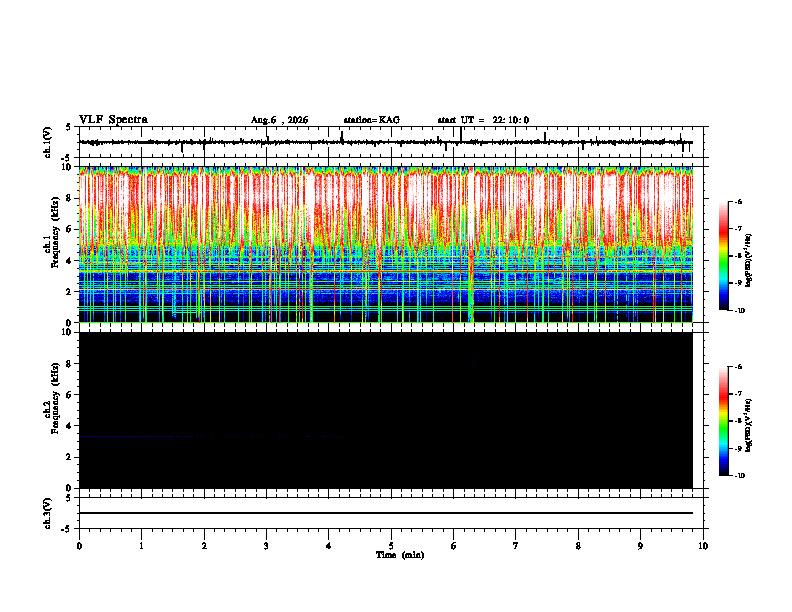Click the 5 minute tick label on time axis
Viewport: 792px width, 612px height.
[391, 546]
